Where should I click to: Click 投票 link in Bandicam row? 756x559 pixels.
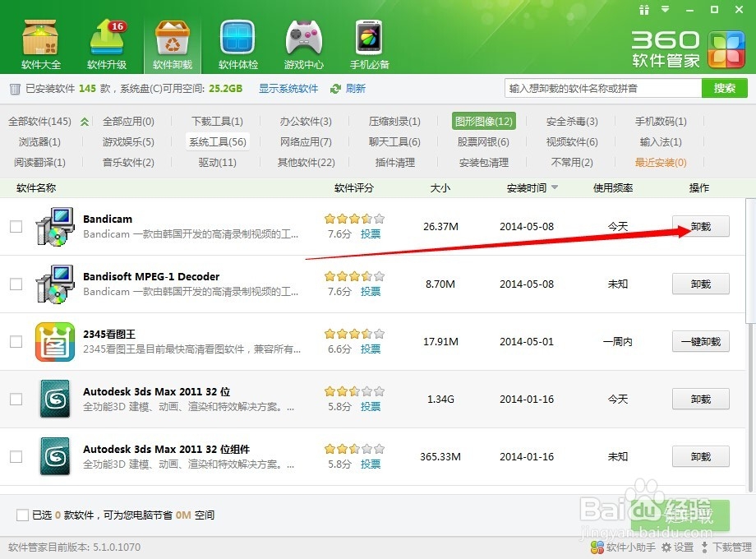pyautogui.click(x=371, y=234)
